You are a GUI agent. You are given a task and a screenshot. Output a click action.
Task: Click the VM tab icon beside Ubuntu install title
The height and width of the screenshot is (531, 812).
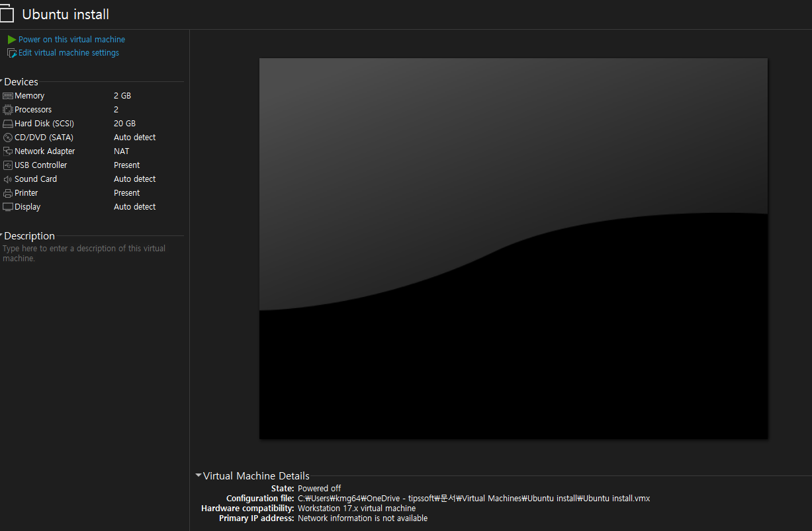(7, 14)
